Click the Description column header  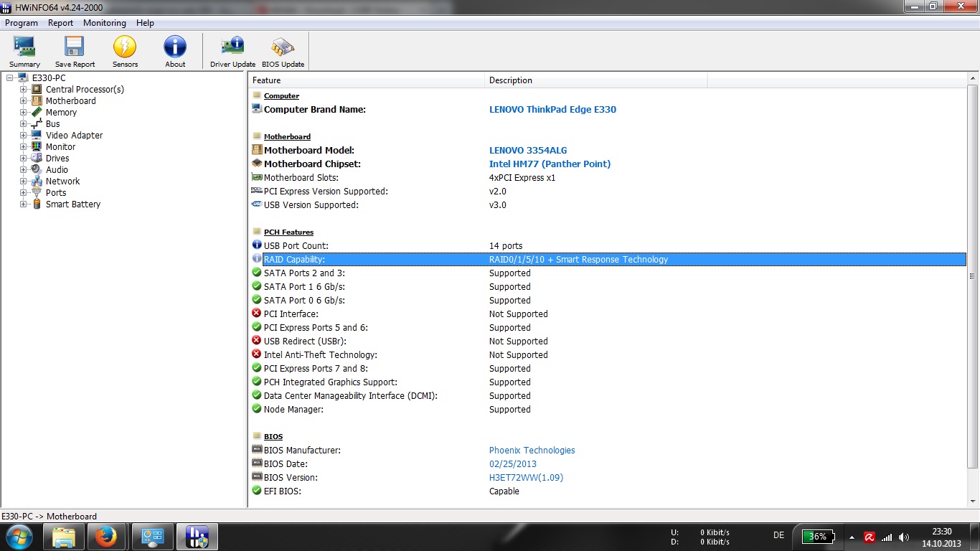[596, 80]
